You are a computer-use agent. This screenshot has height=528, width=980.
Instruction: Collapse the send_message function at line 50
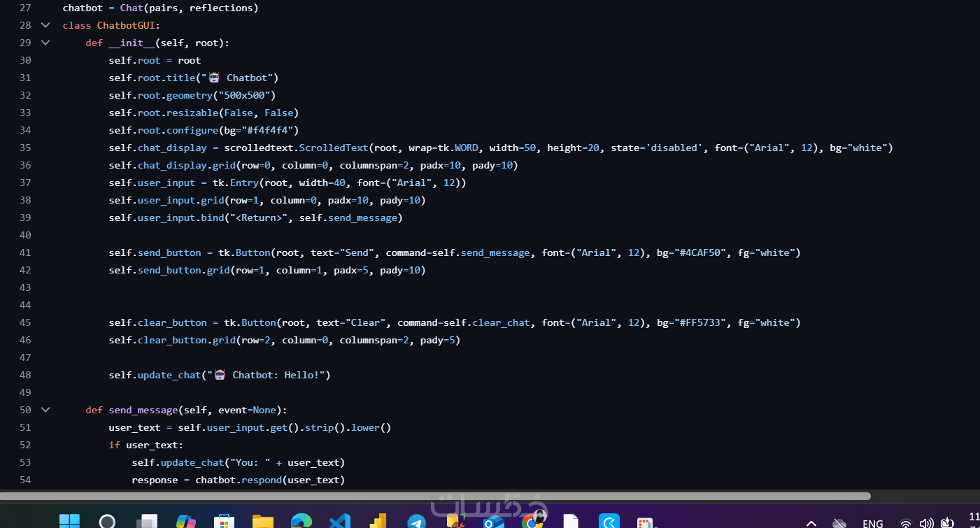pyautogui.click(x=45, y=410)
